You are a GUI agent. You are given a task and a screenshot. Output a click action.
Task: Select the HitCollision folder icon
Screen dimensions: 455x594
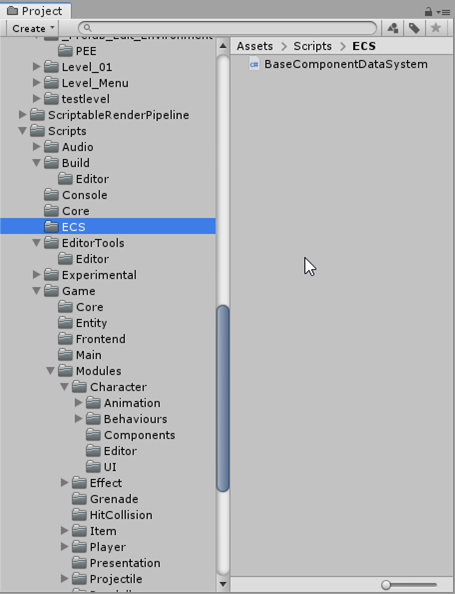(79, 515)
